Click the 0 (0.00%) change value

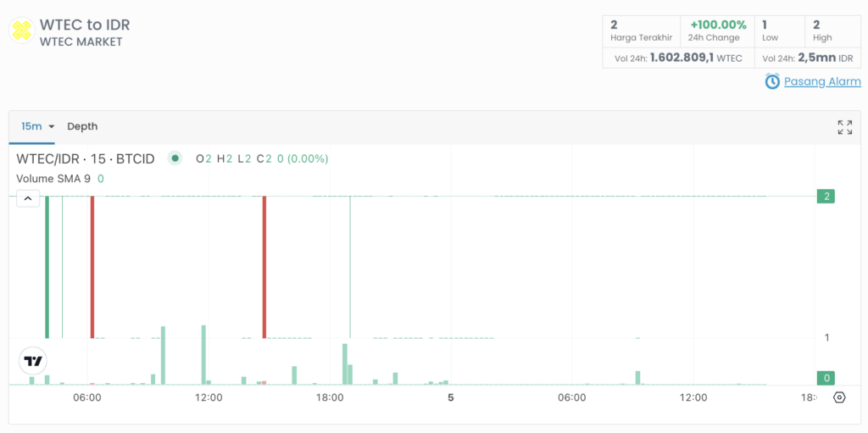(303, 159)
